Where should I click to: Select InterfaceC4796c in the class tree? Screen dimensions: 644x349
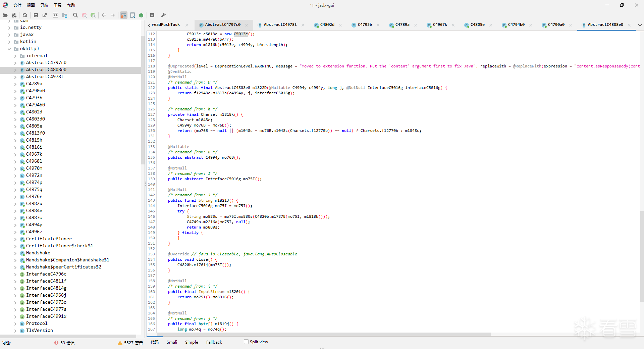[46, 274]
